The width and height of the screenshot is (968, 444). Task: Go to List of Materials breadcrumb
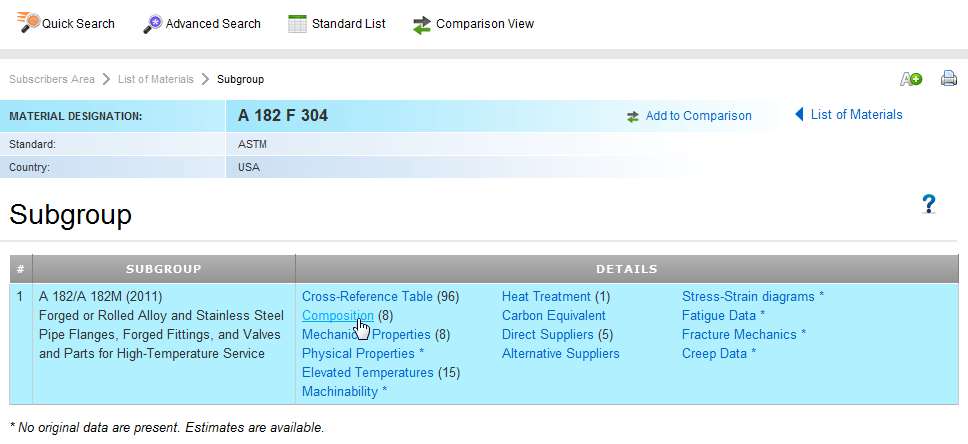coord(156,79)
